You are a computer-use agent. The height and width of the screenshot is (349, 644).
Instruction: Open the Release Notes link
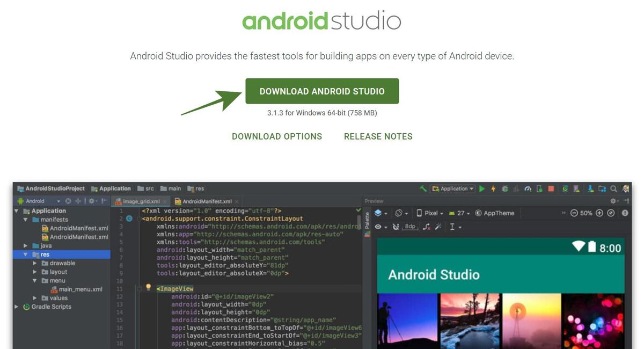(x=378, y=136)
